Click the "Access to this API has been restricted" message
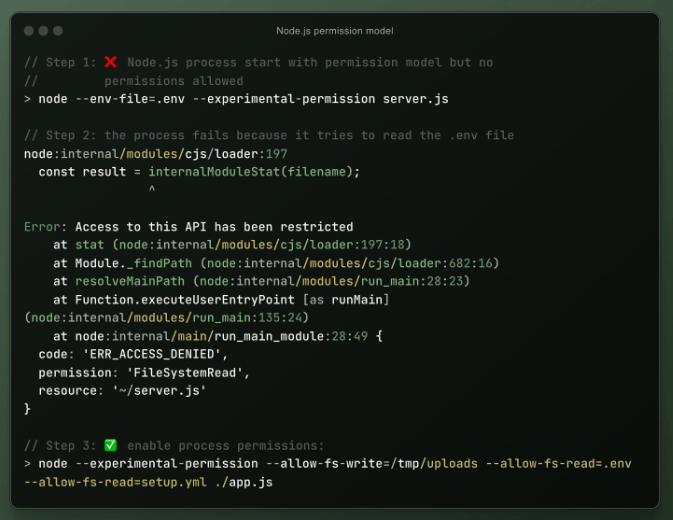Screen dimensions: 673x520 click(x=214, y=227)
